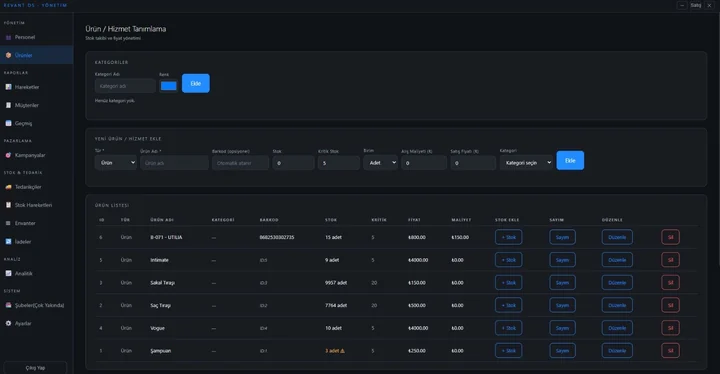
Task: Click the Geçmiş calendar icon
Action: (8, 123)
